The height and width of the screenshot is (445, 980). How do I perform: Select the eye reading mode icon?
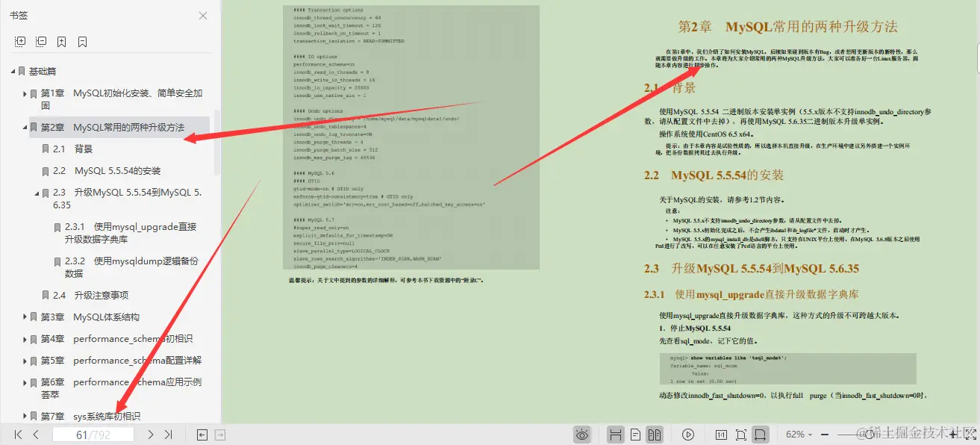pos(583,434)
